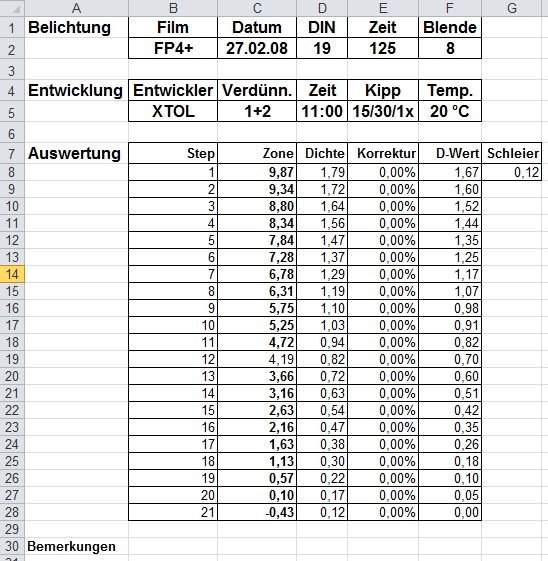Screen dimensions: 548x561
Task: Select column B header
Action: point(173,8)
